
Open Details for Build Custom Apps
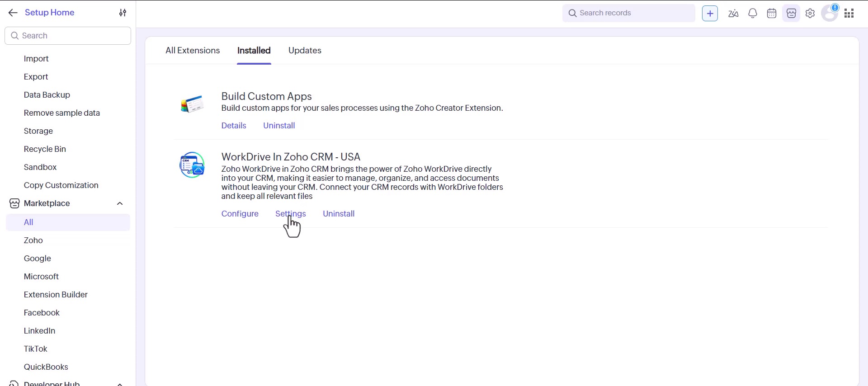tap(234, 126)
